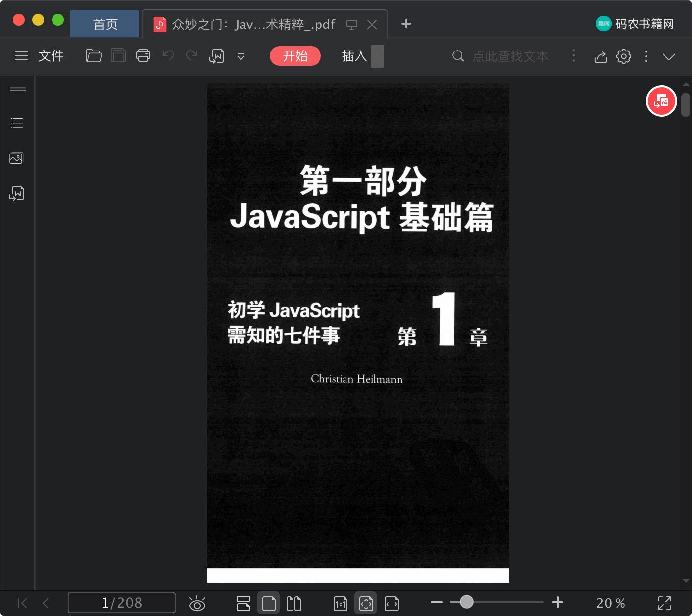Click the author name Christian Heilmann
This screenshot has width=692, height=616.
pos(357,379)
